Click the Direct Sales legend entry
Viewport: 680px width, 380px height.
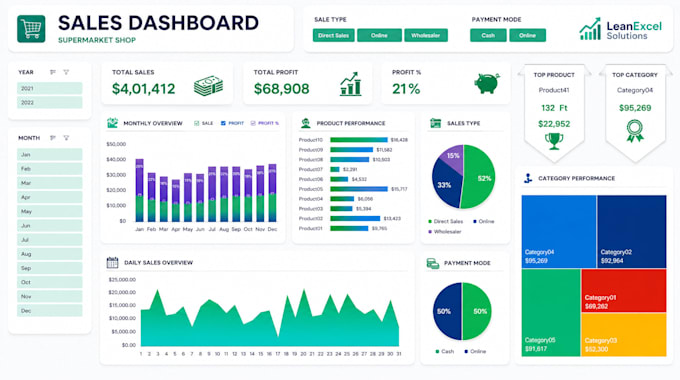445,221
